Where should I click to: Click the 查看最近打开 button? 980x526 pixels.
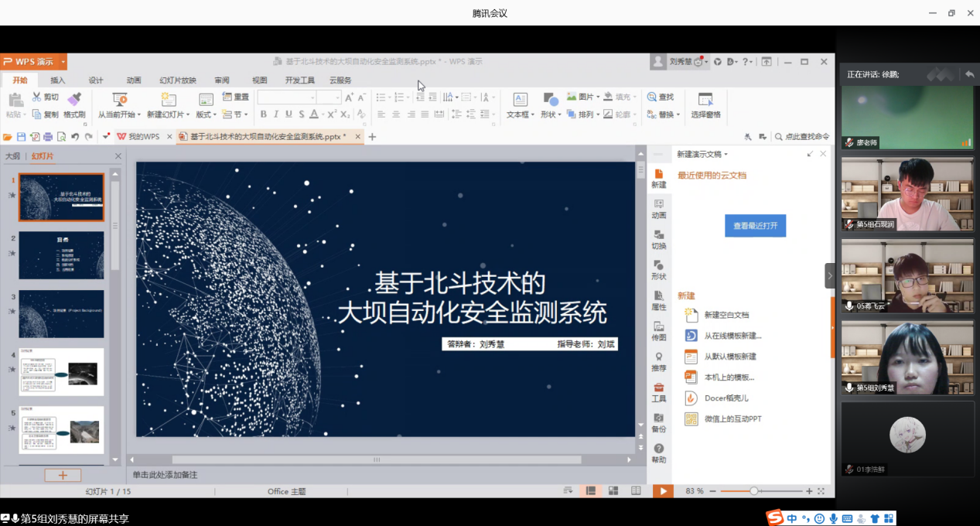point(755,226)
